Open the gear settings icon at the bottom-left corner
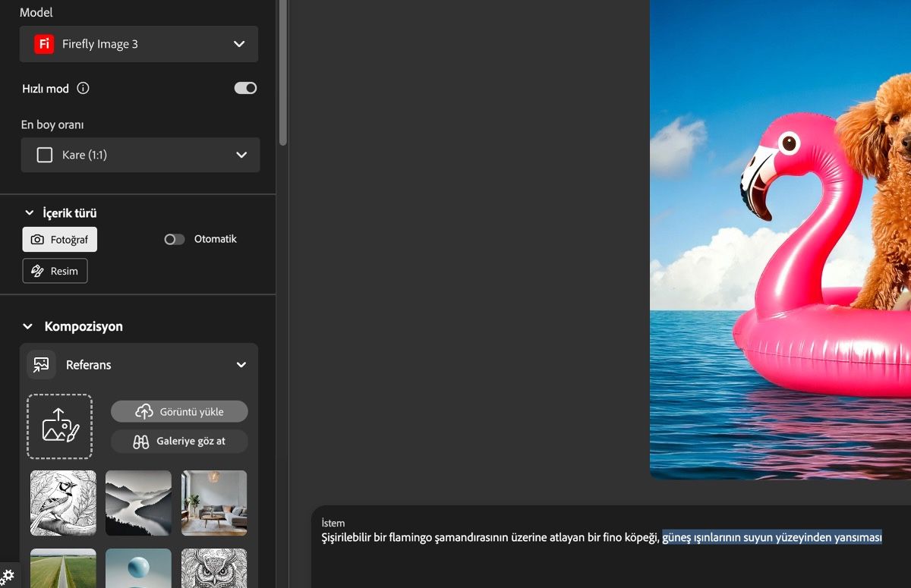The width and height of the screenshot is (911, 588). pyautogui.click(x=8, y=576)
